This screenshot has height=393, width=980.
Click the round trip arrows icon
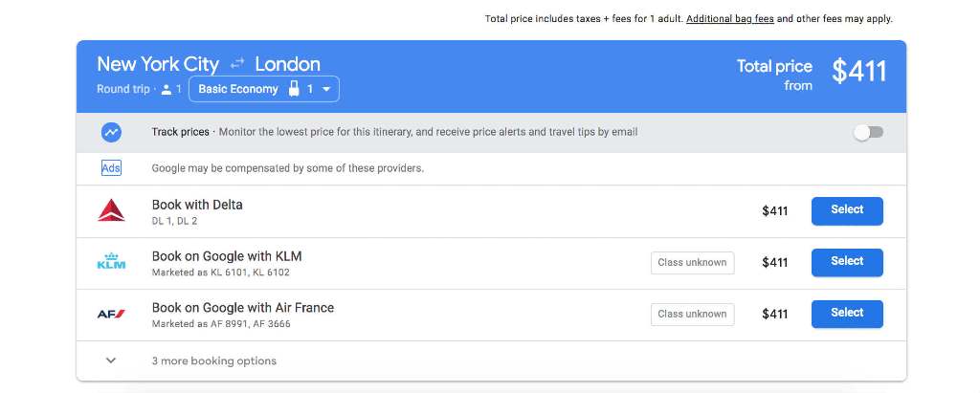pos(237,65)
